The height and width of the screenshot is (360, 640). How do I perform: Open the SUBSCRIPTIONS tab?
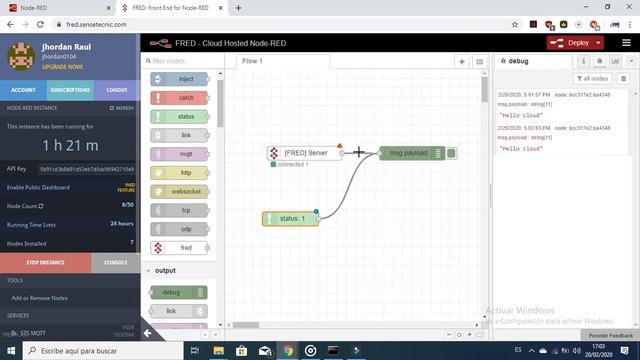(70, 90)
